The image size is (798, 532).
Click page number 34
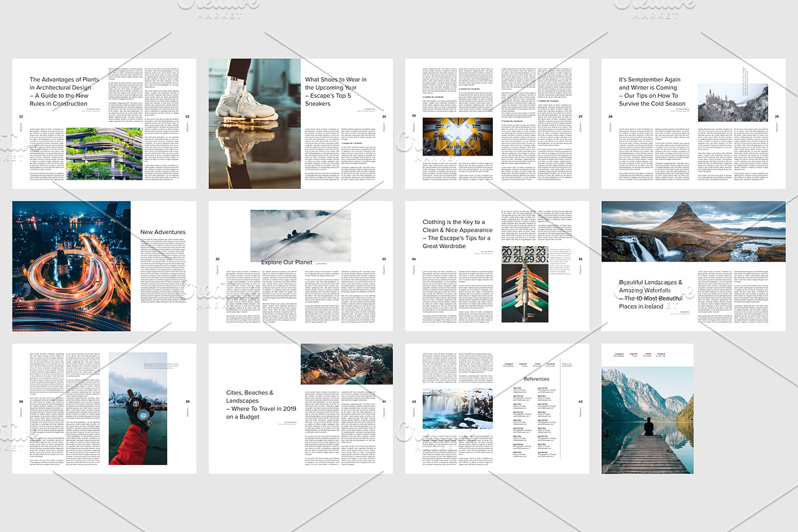(414, 259)
